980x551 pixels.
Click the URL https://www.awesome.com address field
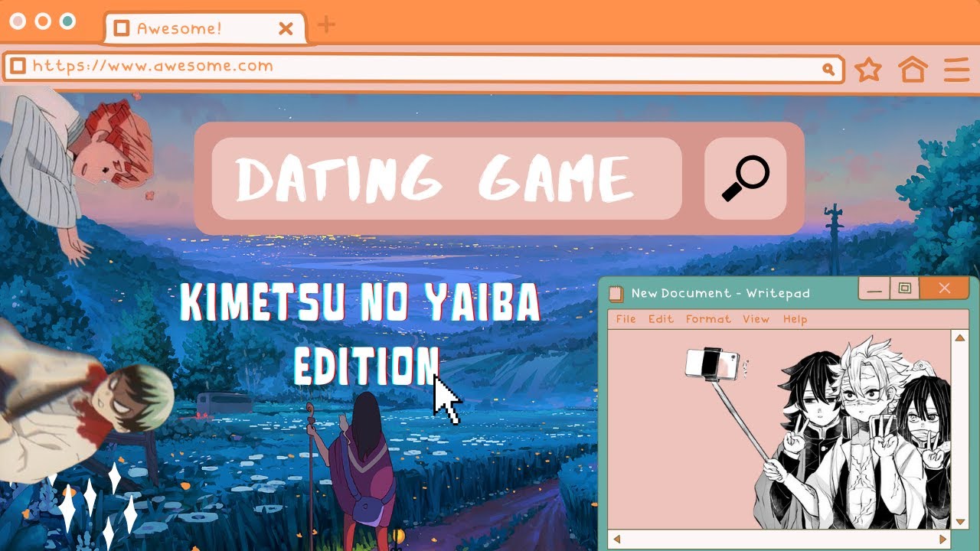point(423,68)
